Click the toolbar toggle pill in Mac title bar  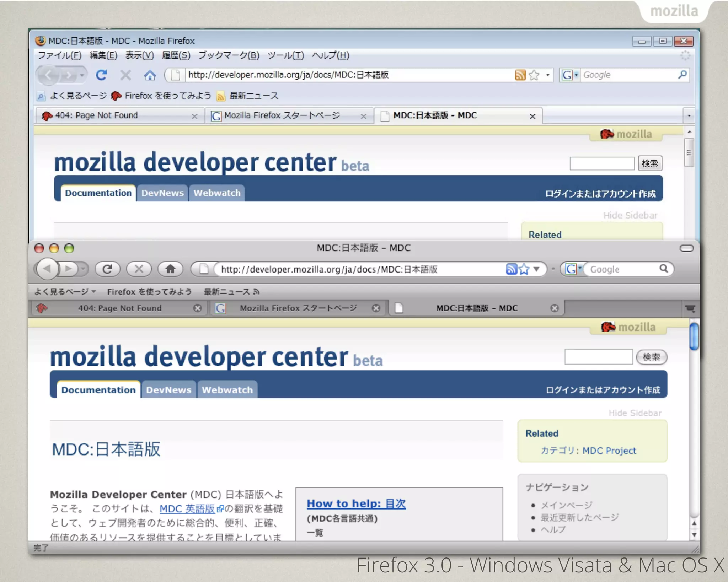coord(686,248)
